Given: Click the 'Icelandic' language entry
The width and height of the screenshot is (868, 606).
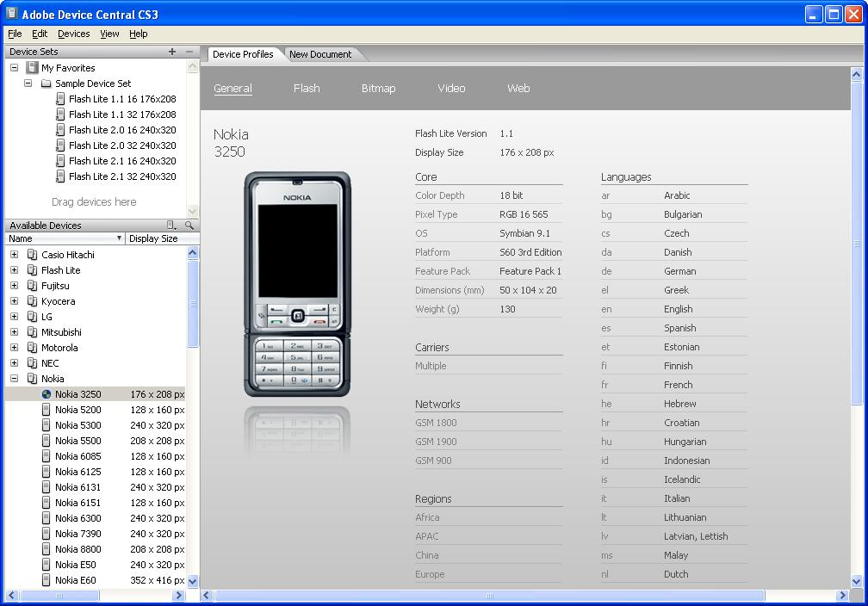Looking at the screenshot, I should (x=682, y=479).
